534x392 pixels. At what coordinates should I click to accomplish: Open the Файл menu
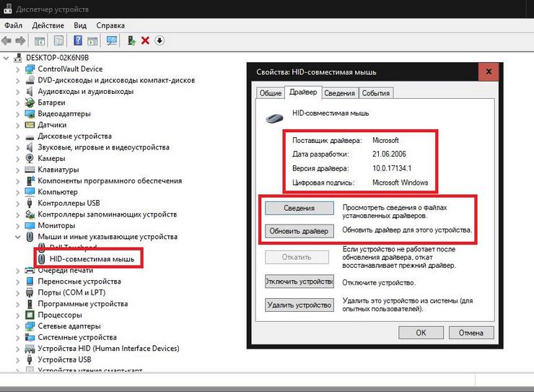13,25
